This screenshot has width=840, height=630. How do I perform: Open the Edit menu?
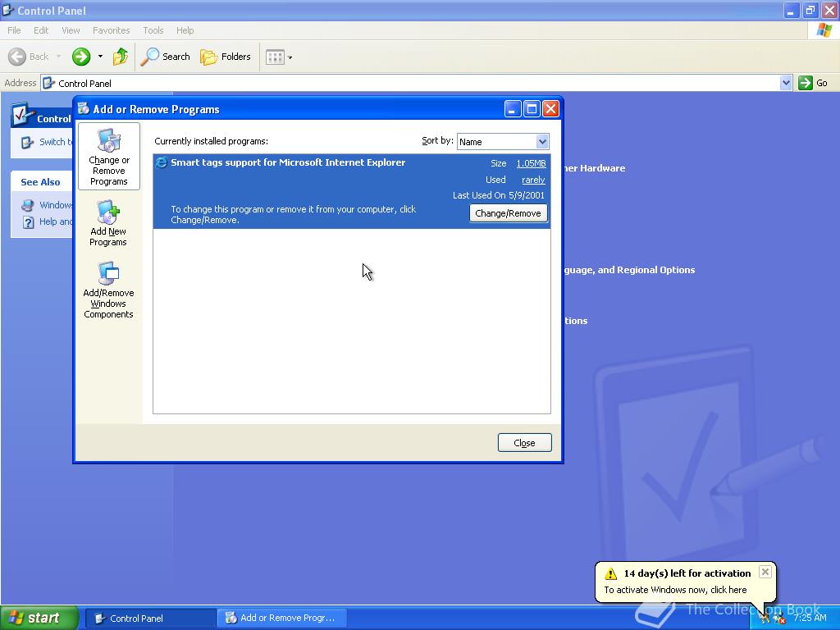pos(41,30)
